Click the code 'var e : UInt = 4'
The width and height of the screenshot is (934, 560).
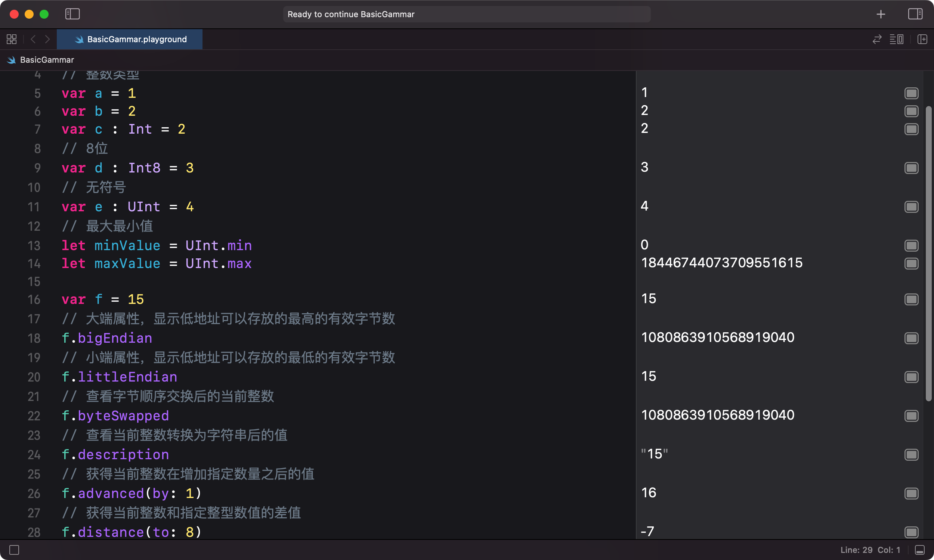click(x=128, y=207)
